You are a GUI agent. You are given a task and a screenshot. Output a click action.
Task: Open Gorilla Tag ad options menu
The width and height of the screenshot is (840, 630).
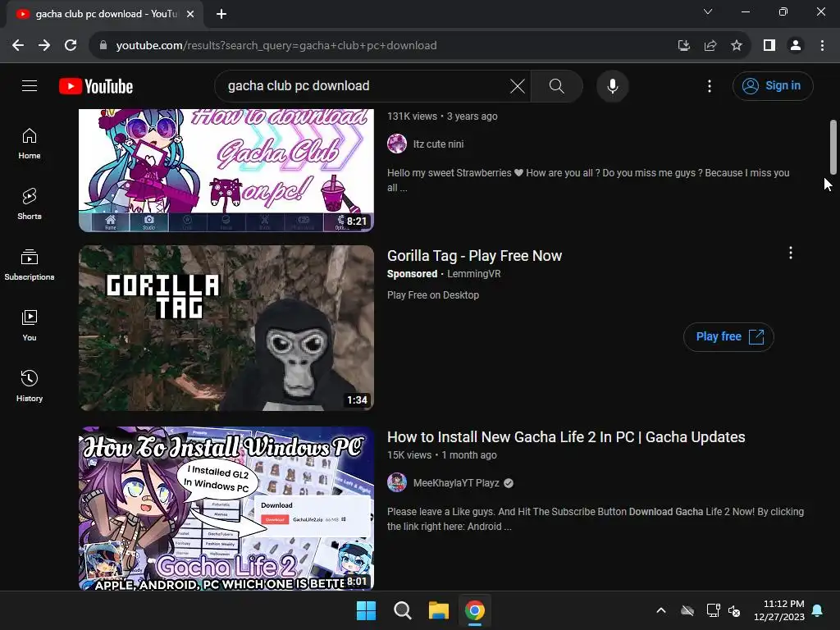pos(790,253)
